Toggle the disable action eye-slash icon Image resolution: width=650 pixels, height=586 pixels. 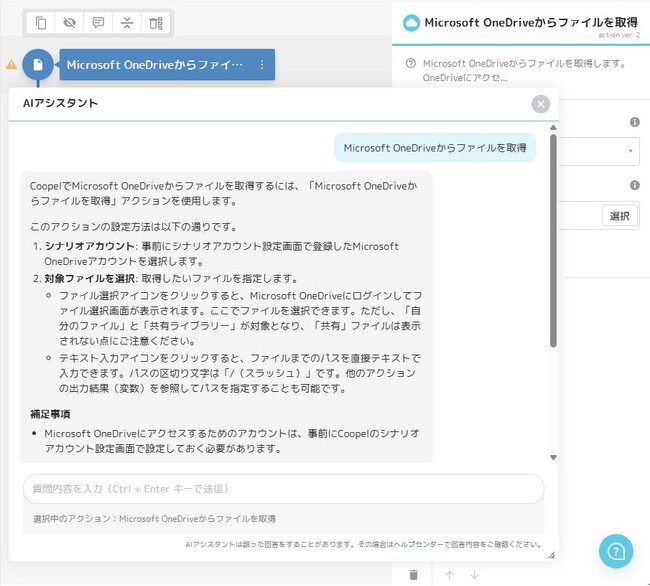tap(69, 23)
